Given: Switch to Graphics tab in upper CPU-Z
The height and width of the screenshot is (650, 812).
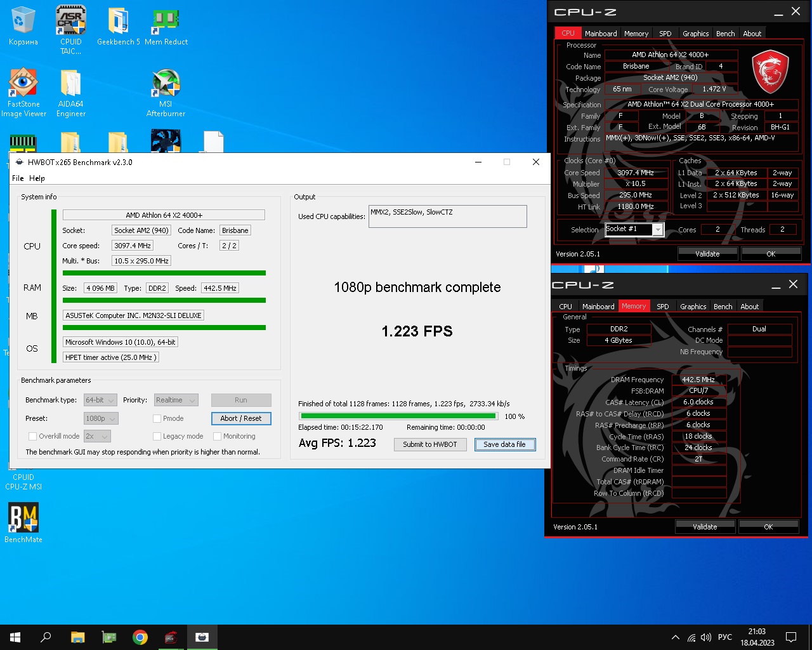Looking at the screenshot, I should click(695, 34).
